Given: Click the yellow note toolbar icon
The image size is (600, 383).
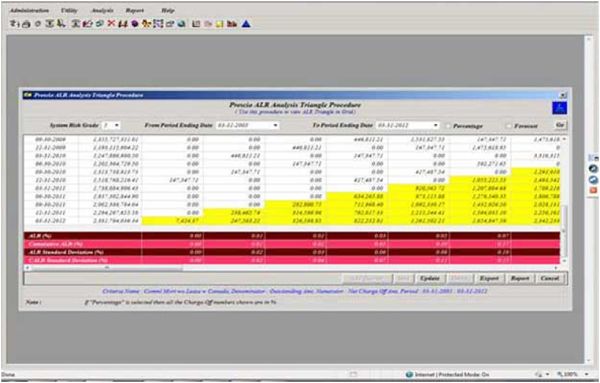Looking at the screenshot, I should pyautogui.click(x=220, y=24).
